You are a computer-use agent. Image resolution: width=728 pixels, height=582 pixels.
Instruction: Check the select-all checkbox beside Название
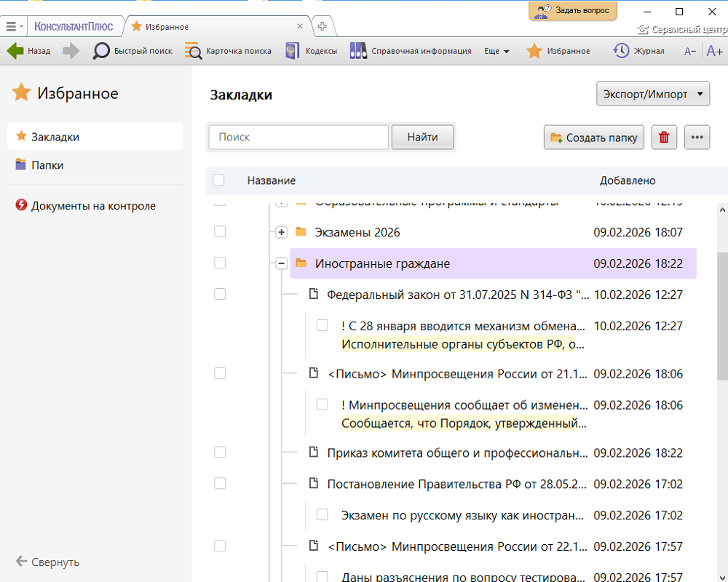tap(218, 180)
